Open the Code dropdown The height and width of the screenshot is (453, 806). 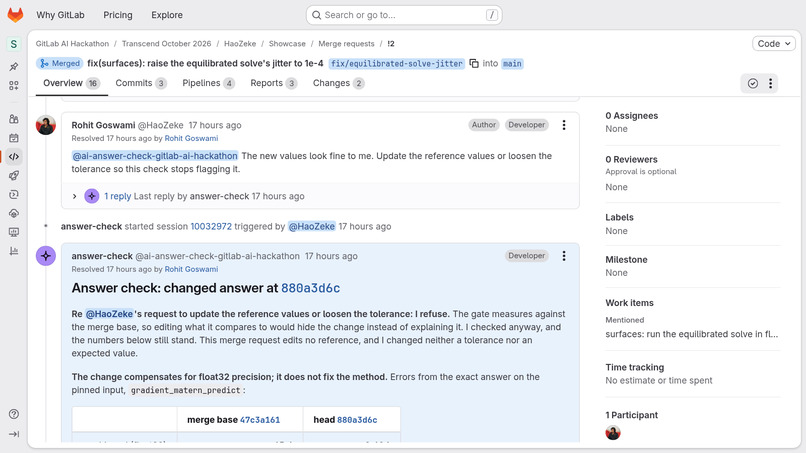pos(774,44)
